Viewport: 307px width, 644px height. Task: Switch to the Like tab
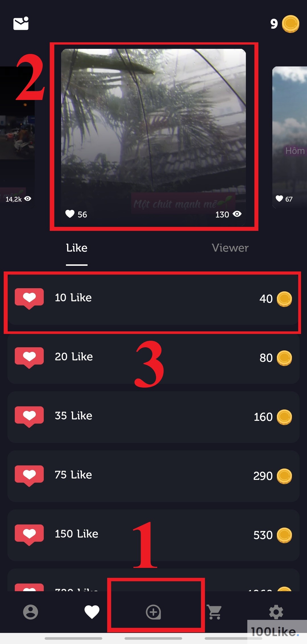77,248
